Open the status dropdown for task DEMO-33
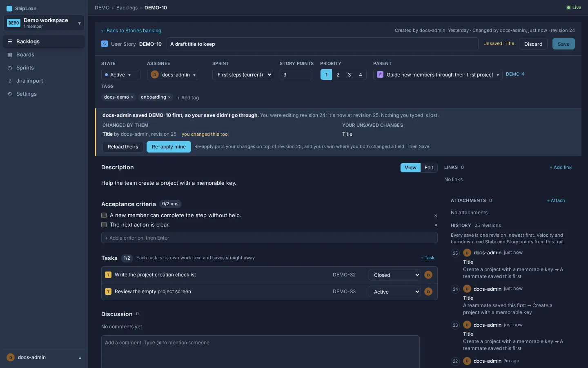The height and width of the screenshot is (368, 588). pos(395,292)
